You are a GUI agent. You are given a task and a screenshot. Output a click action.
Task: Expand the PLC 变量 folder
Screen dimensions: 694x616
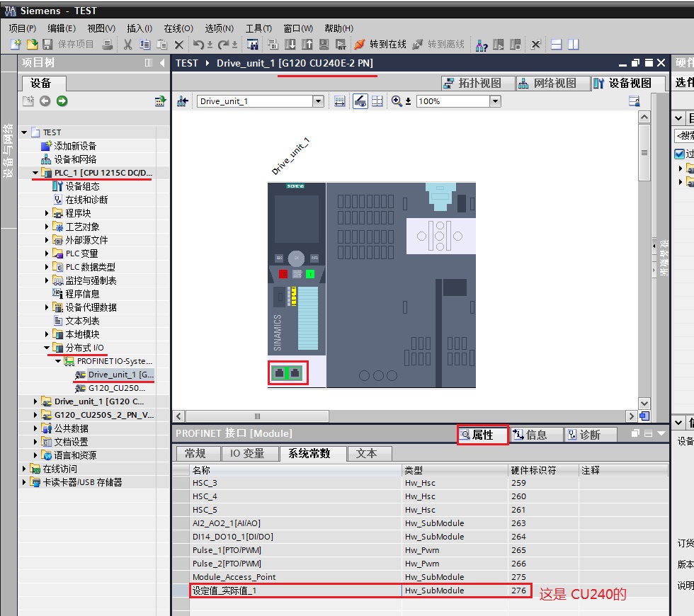point(47,253)
